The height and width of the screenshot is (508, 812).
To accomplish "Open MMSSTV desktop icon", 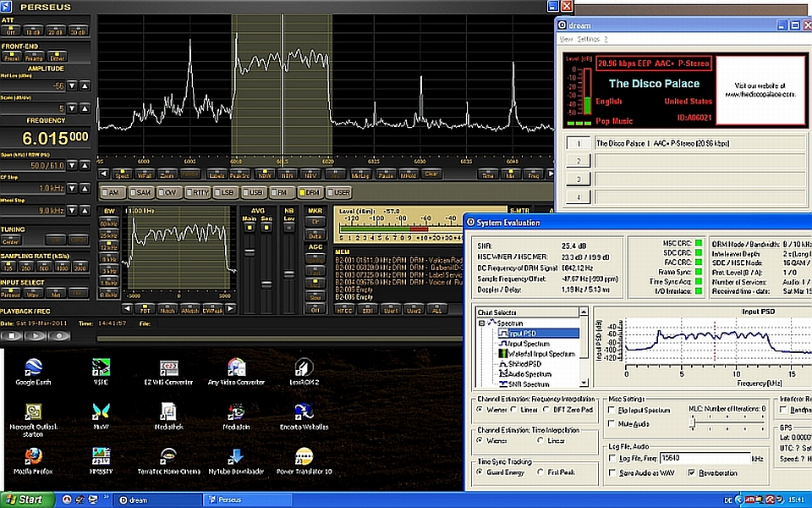I will pyautogui.click(x=101, y=461).
